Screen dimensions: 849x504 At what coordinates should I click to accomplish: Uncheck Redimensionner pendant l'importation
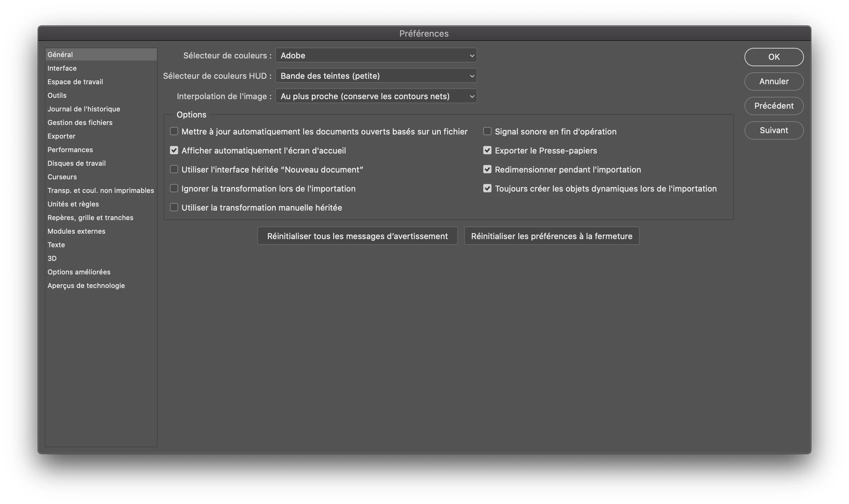point(487,169)
